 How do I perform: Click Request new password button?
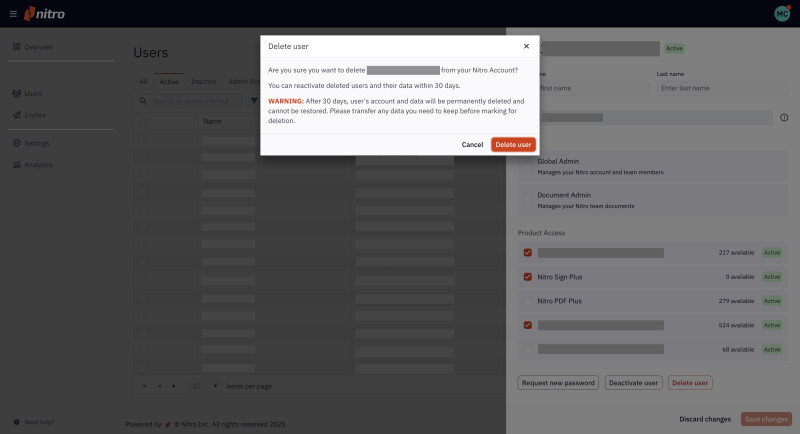point(558,383)
